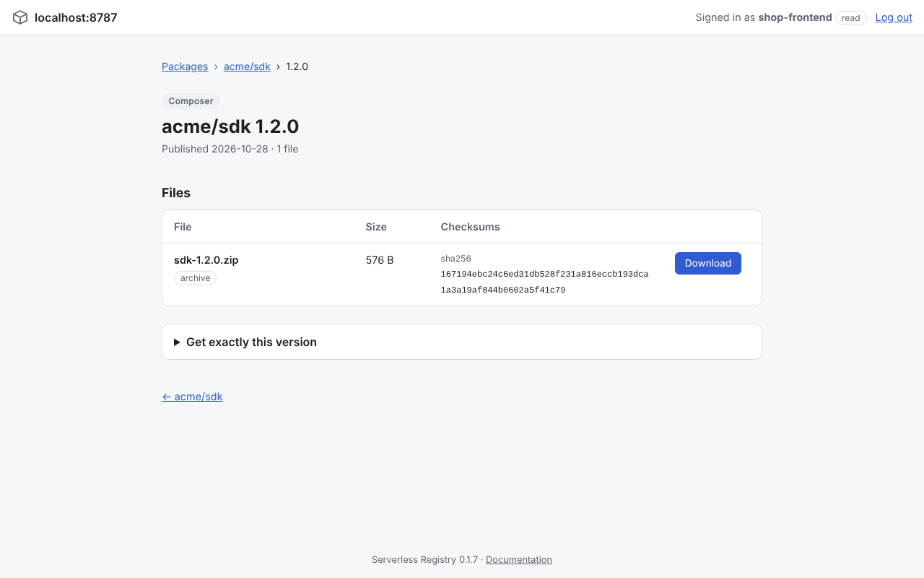Open the localhost:8787 home title
Image resolution: width=924 pixels, height=578 pixels.
coord(76,17)
